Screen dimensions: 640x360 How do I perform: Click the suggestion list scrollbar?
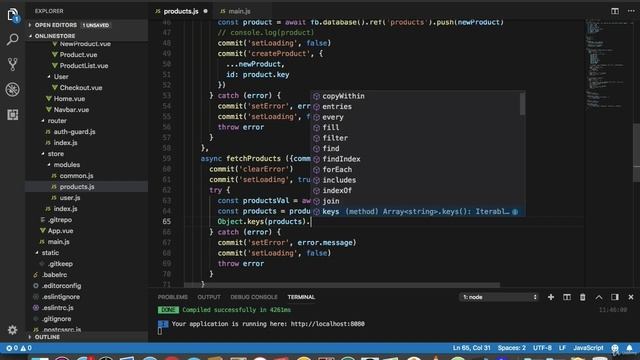(x=522, y=104)
